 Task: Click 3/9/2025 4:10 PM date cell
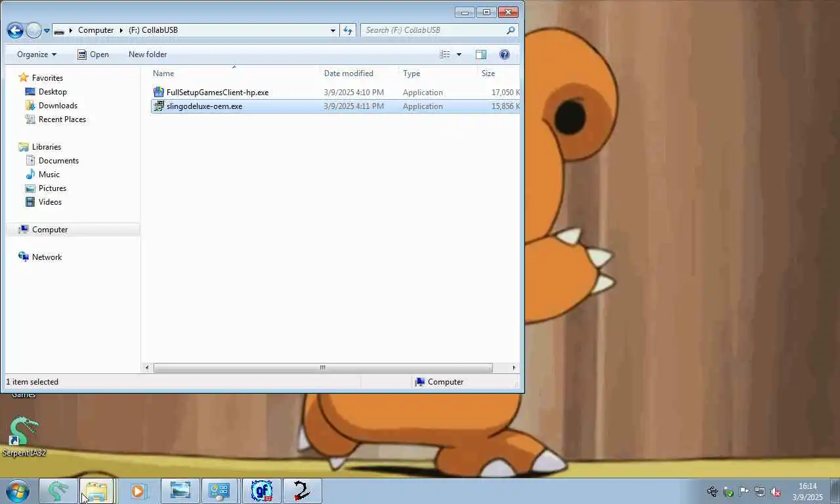coord(354,93)
